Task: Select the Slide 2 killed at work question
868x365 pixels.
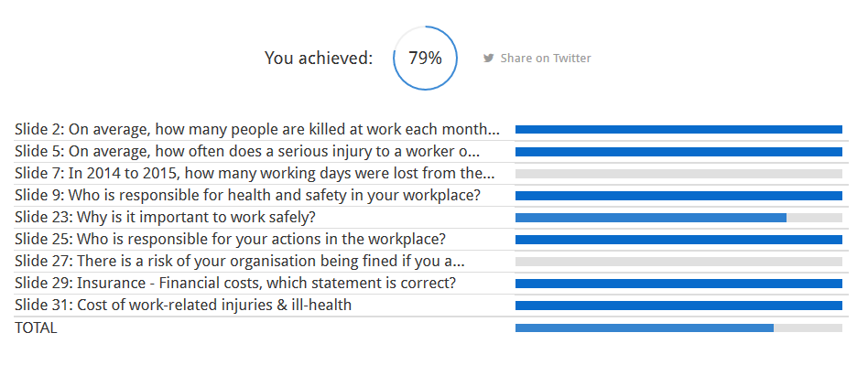Action: click(x=257, y=129)
